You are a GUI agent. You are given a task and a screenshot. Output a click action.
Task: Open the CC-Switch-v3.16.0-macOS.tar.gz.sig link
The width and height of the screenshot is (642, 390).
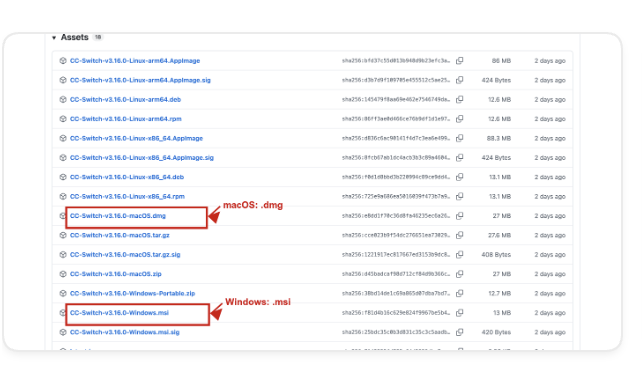(125, 255)
